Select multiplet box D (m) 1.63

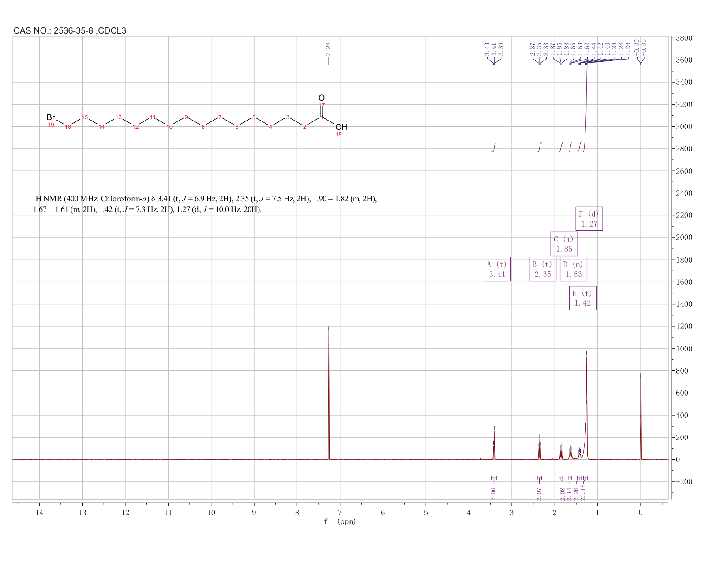[573, 269]
